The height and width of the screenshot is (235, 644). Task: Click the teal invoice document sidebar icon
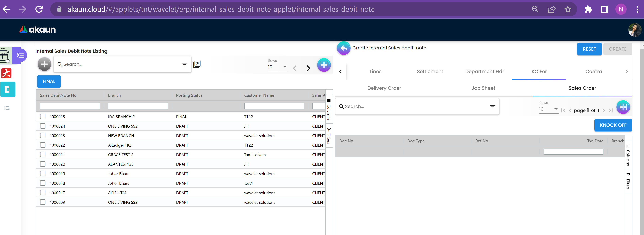pos(7,89)
